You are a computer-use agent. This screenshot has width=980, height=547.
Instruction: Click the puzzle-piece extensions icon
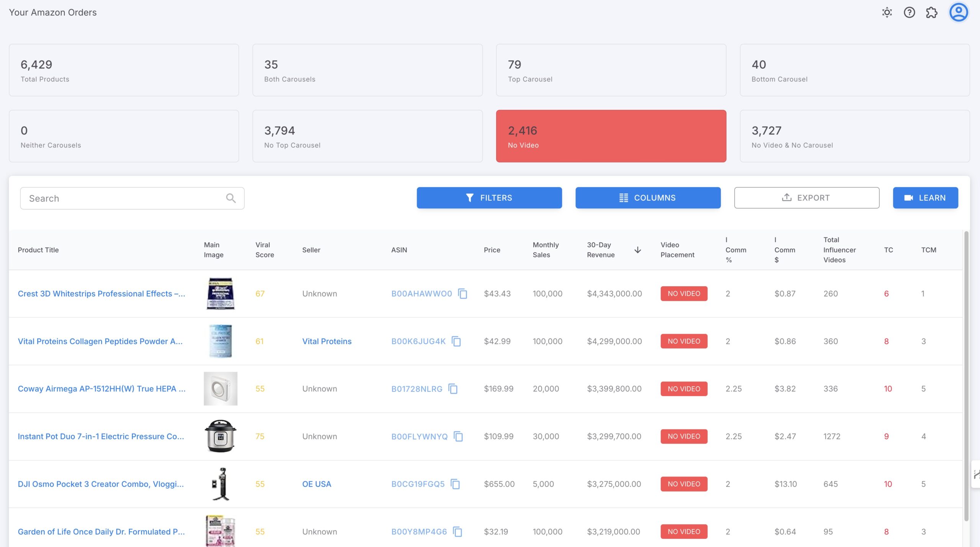(932, 12)
